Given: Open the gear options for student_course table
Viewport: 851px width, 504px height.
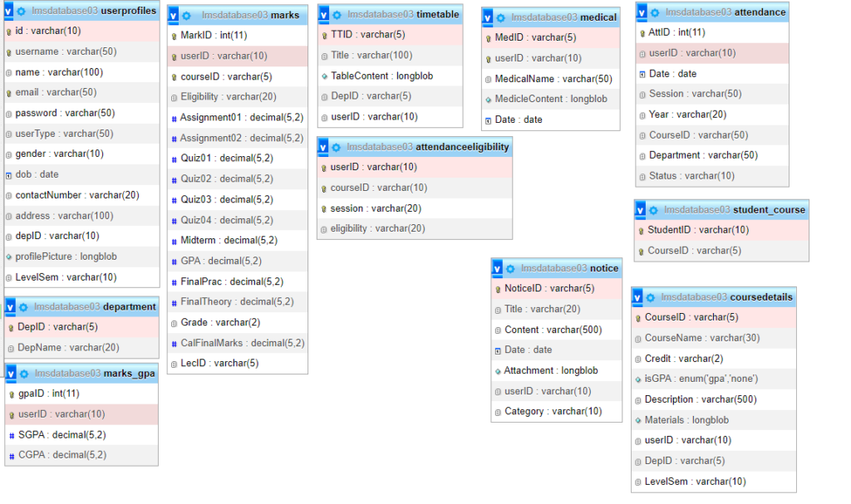Looking at the screenshot, I should 653,210.
